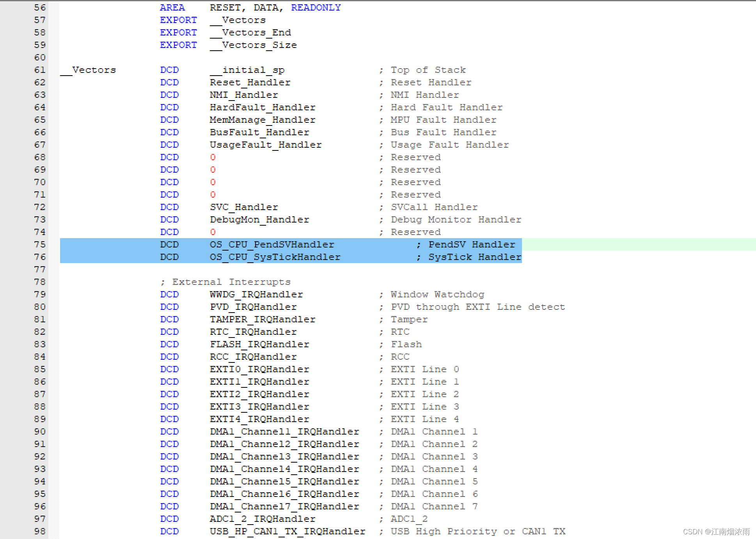The height and width of the screenshot is (539, 756).
Task: Click EXTI1_IRQHandler entry
Action: click(259, 382)
